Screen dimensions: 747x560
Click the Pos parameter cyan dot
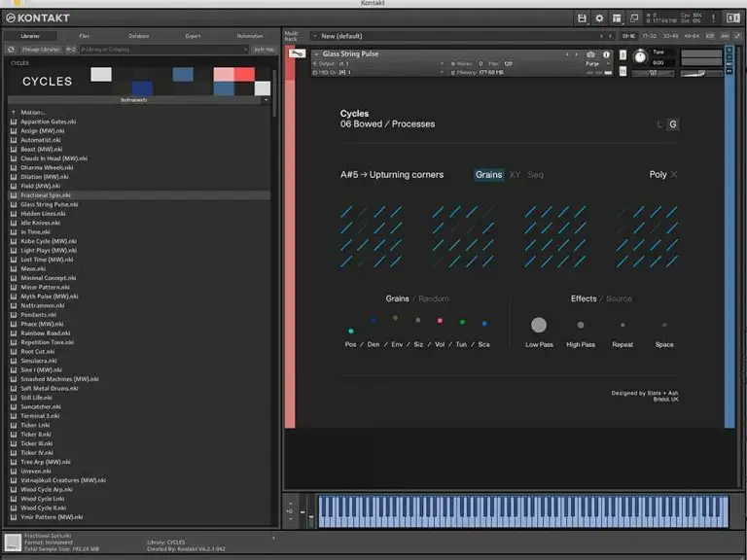pos(350,331)
